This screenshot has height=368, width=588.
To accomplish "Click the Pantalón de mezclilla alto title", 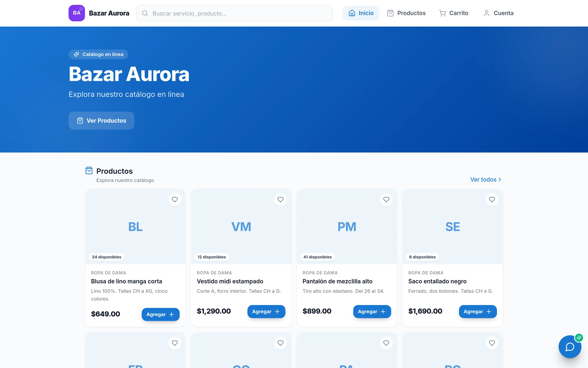I will (x=337, y=281).
